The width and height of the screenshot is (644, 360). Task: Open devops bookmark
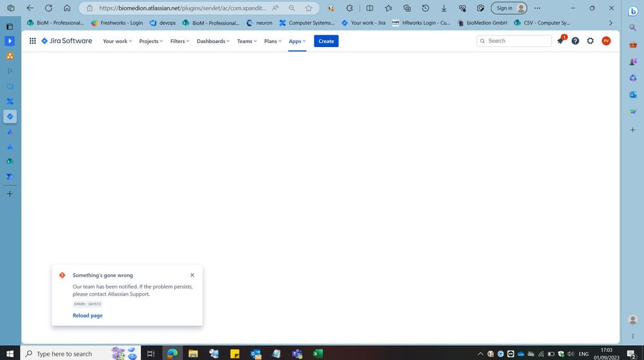point(162,23)
